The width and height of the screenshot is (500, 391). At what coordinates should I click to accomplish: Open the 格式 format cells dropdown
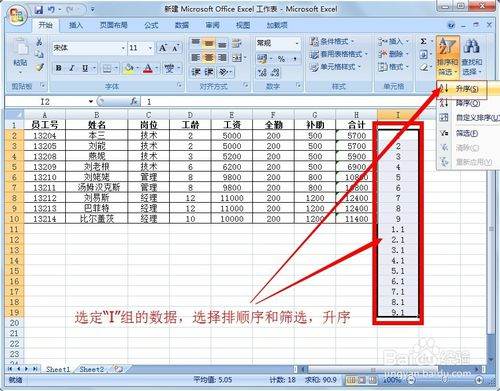coord(393,67)
